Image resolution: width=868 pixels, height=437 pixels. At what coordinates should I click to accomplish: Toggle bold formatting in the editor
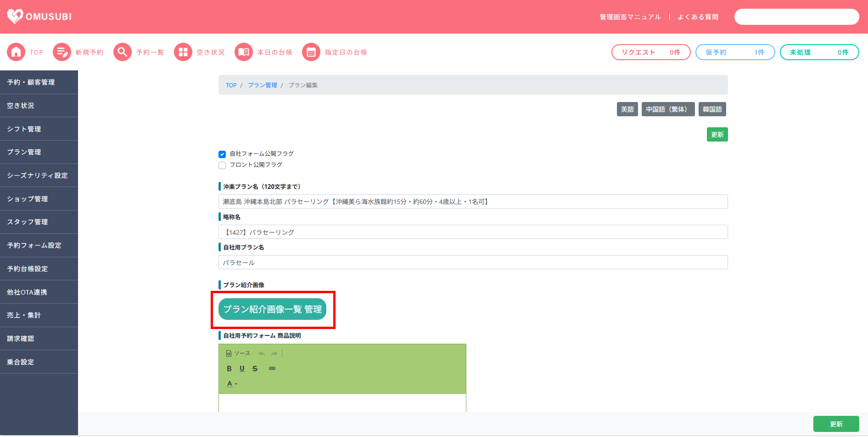pyautogui.click(x=229, y=369)
